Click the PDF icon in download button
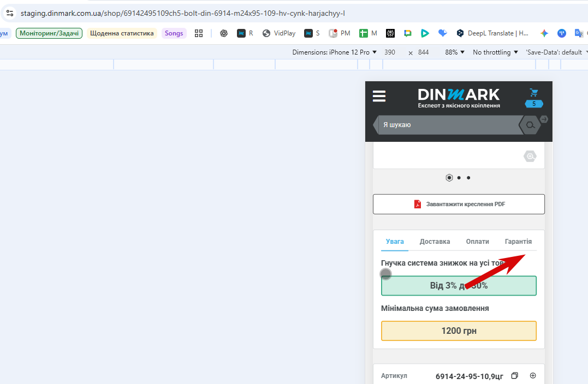 coord(417,204)
